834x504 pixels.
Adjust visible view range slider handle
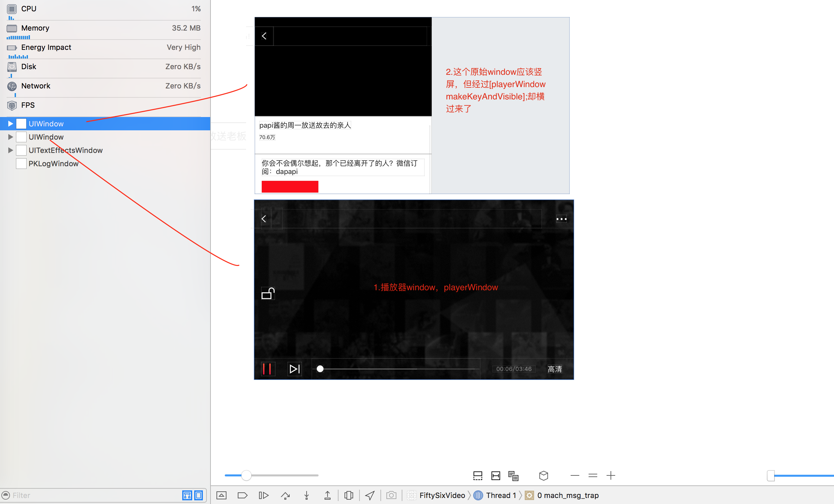pos(771,475)
